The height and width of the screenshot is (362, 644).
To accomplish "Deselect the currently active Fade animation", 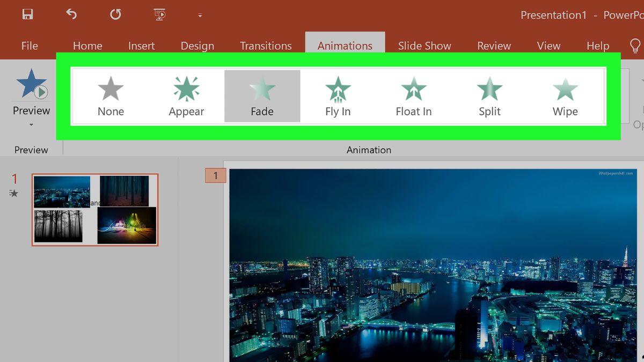I will click(262, 95).
